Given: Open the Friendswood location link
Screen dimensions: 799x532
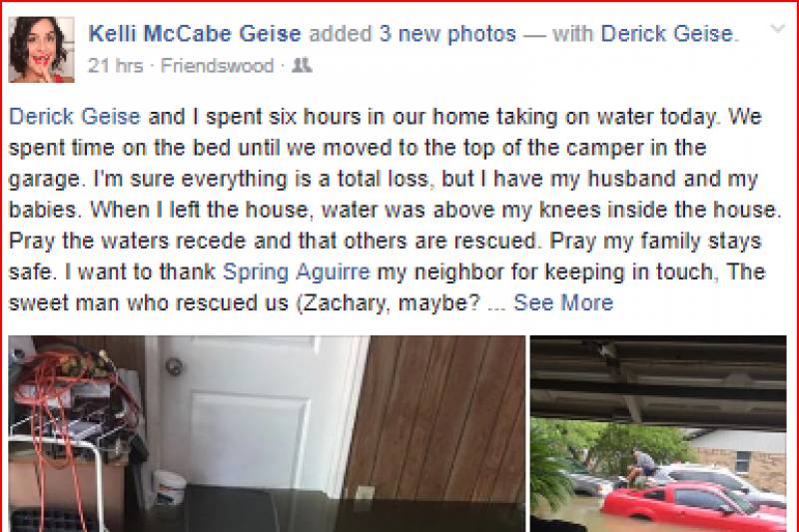Looking at the screenshot, I should (232, 67).
